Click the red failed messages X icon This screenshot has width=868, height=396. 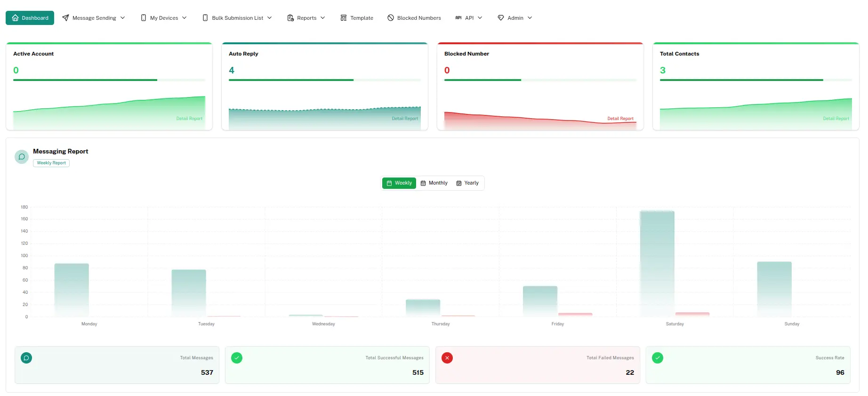coord(447,358)
